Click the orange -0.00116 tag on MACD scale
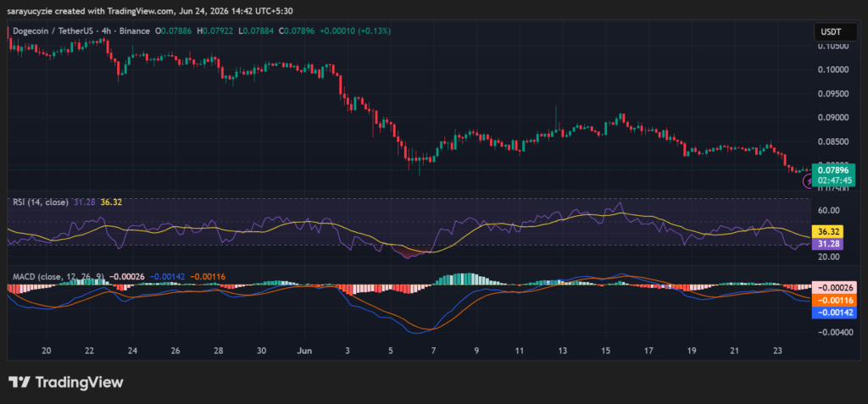The image size is (868, 404). pyautogui.click(x=834, y=300)
